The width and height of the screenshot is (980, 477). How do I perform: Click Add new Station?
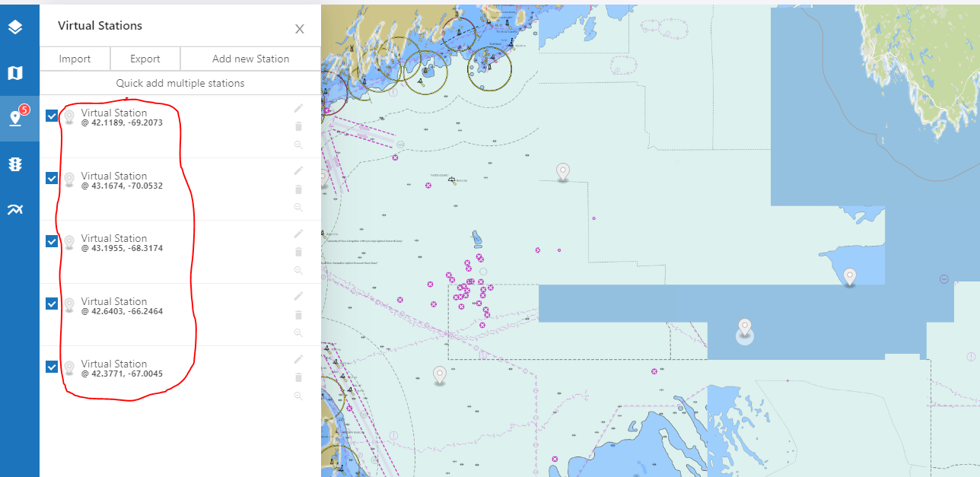pos(250,59)
